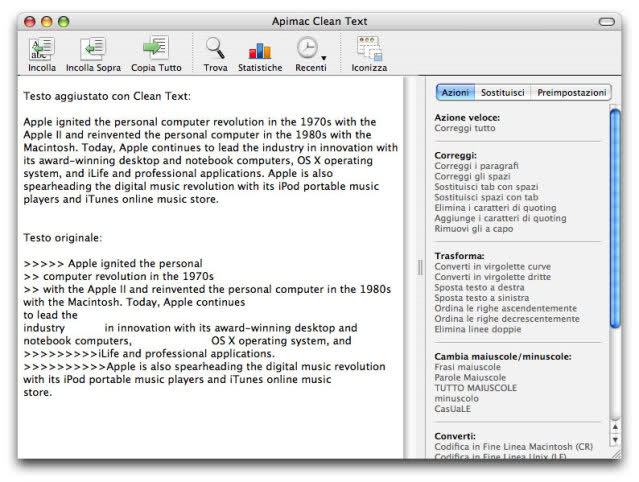Viewport: 639px width, 482px height.
Task: Click Correggi i paragrafi
Action: 476,166
